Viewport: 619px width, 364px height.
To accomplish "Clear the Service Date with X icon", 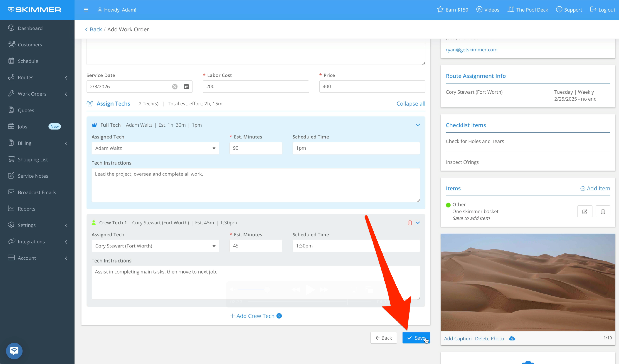I will (175, 87).
